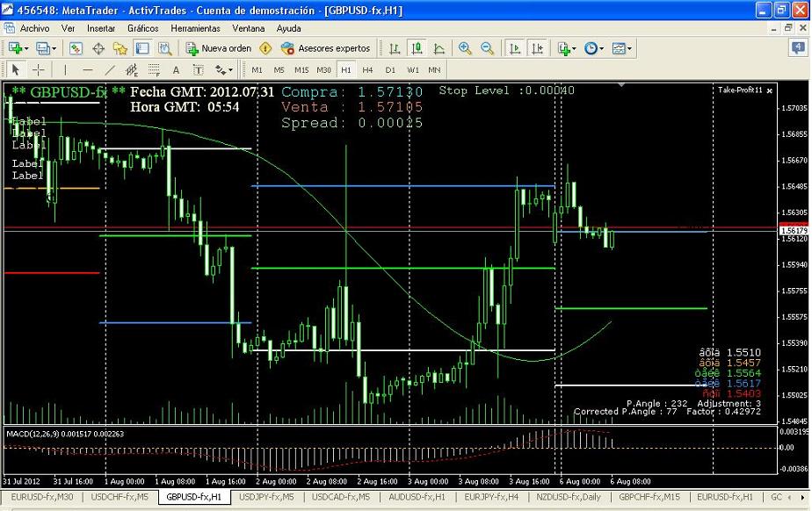Switch chart to candlestick display
The height and width of the screenshot is (511, 812).
(417, 48)
